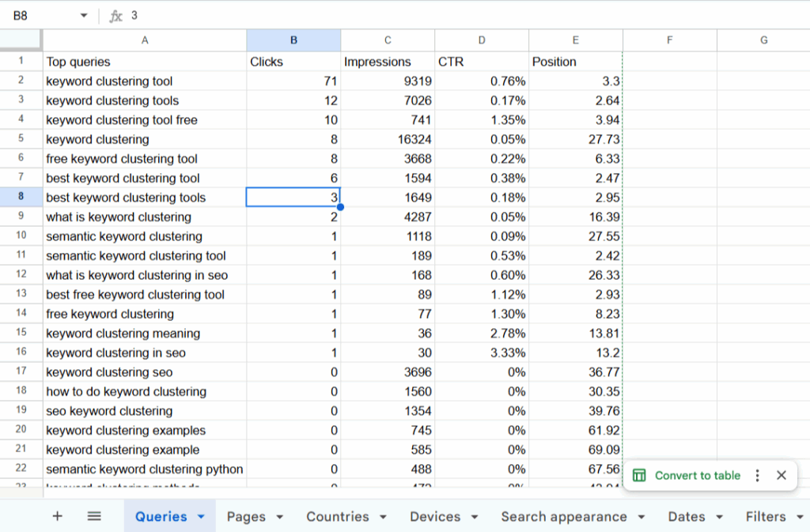Select row 5 header
Screen dimensions: 810x532
tap(21, 139)
